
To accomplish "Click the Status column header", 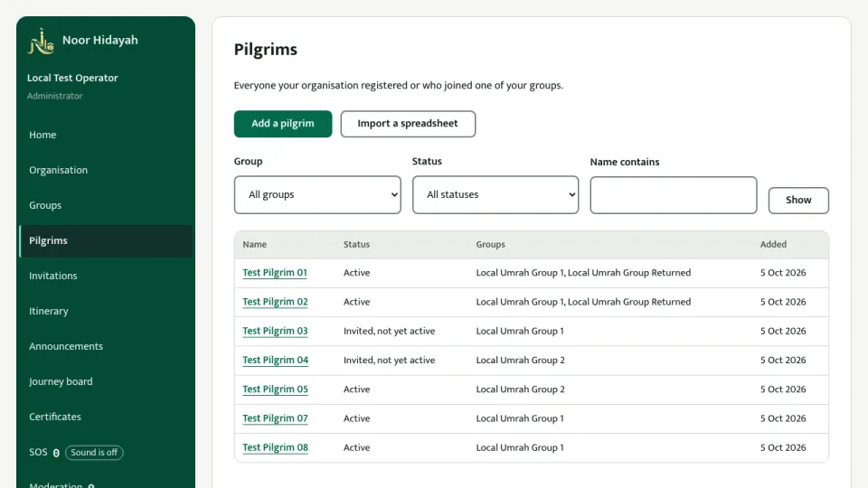I will 356,245.
